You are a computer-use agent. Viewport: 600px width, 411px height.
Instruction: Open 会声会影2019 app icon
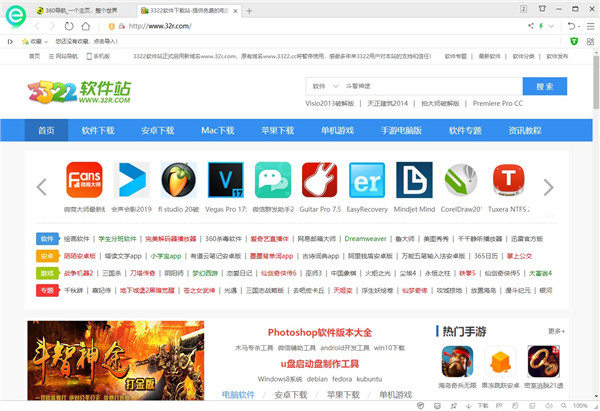click(x=132, y=179)
